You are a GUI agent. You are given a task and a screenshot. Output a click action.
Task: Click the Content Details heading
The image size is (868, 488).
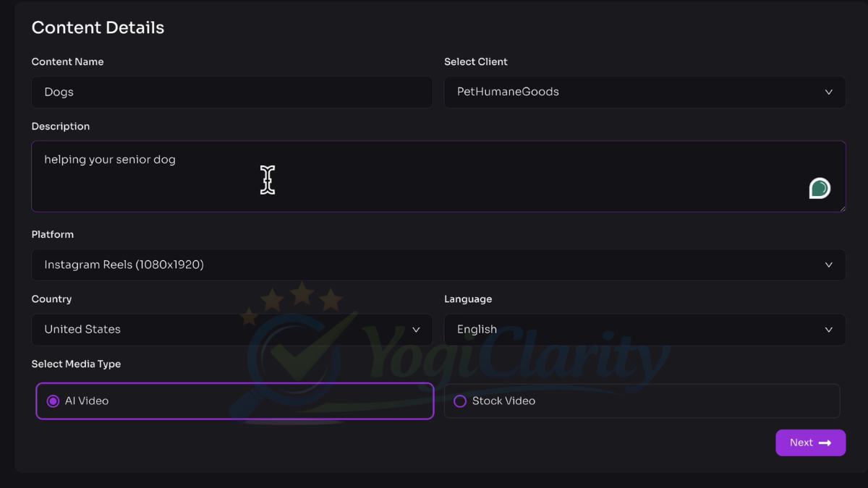98,28
